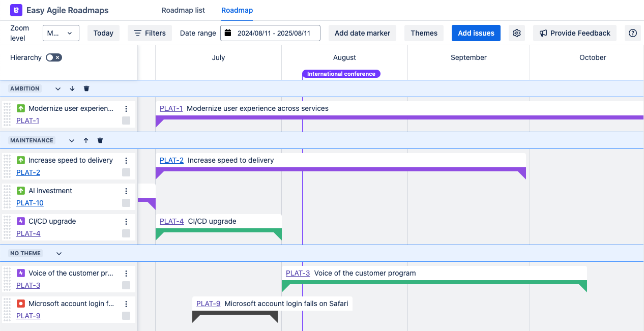Screen dimensions: 644x331
Task: Tick the checkbox for PLAT-1
Action: [126, 121]
